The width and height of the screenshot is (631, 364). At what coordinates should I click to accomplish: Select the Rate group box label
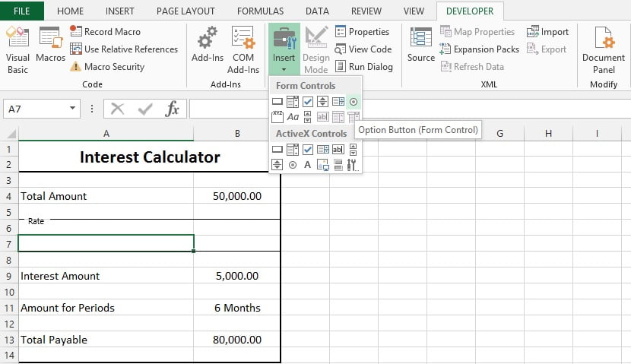[36, 221]
